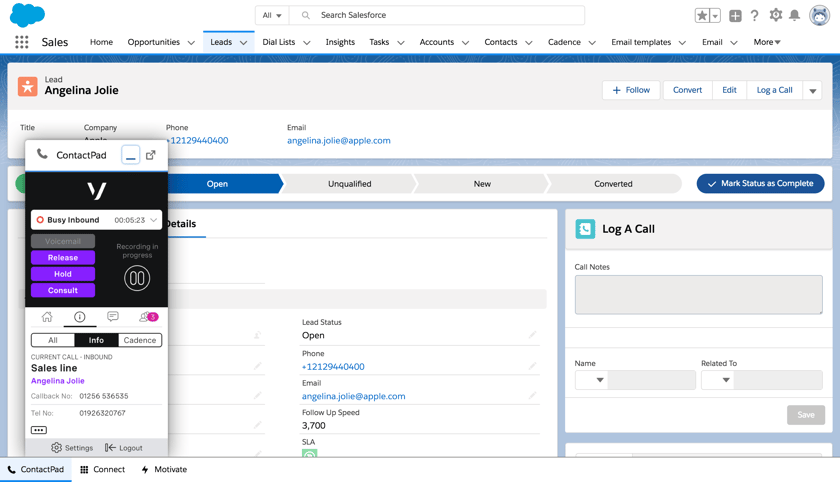Switch to the Cadence segment in ContactPad
Screen dimensions: 840x482
140,340
